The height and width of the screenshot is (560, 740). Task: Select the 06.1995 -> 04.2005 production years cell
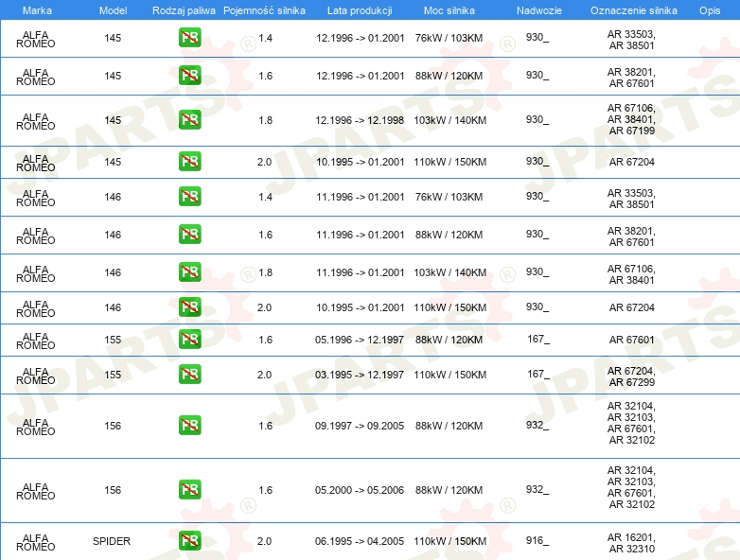pos(360,541)
